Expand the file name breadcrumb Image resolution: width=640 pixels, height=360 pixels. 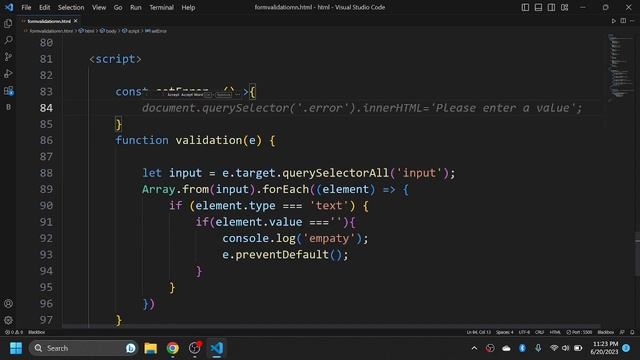51,31
